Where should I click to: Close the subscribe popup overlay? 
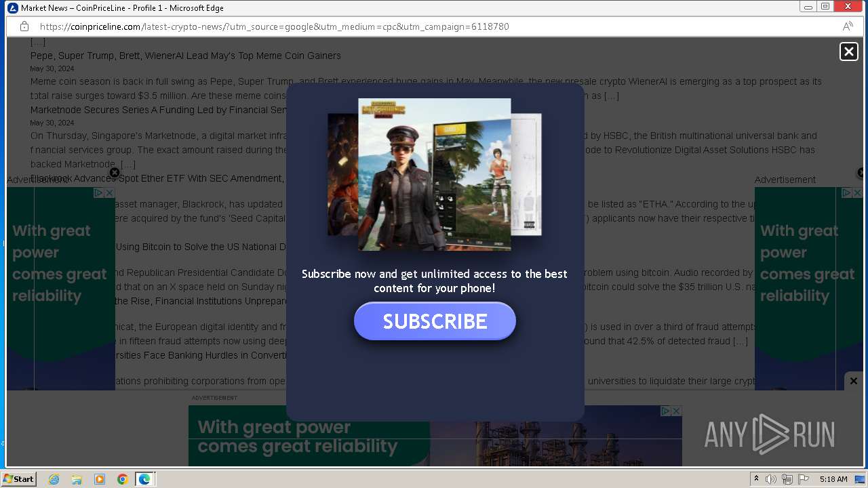pos(848,52)
